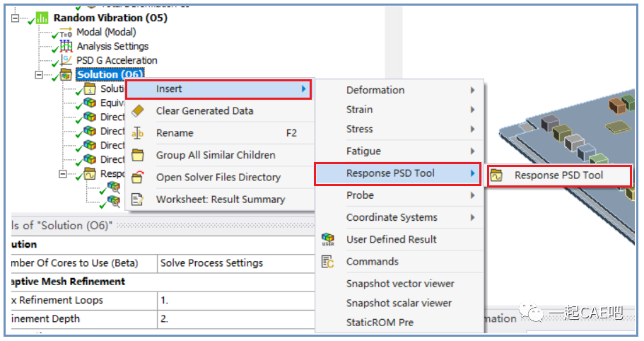The image size is (644, 341).
Task: Collapse the Solution (O6) tree node
Action: click(39, 75)
